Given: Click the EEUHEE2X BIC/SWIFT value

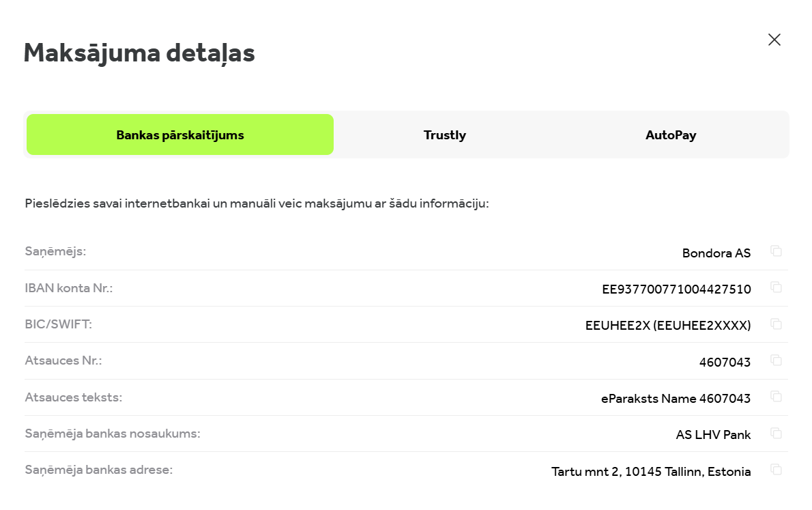Looking at the screenshot, I should pos(668,326).
